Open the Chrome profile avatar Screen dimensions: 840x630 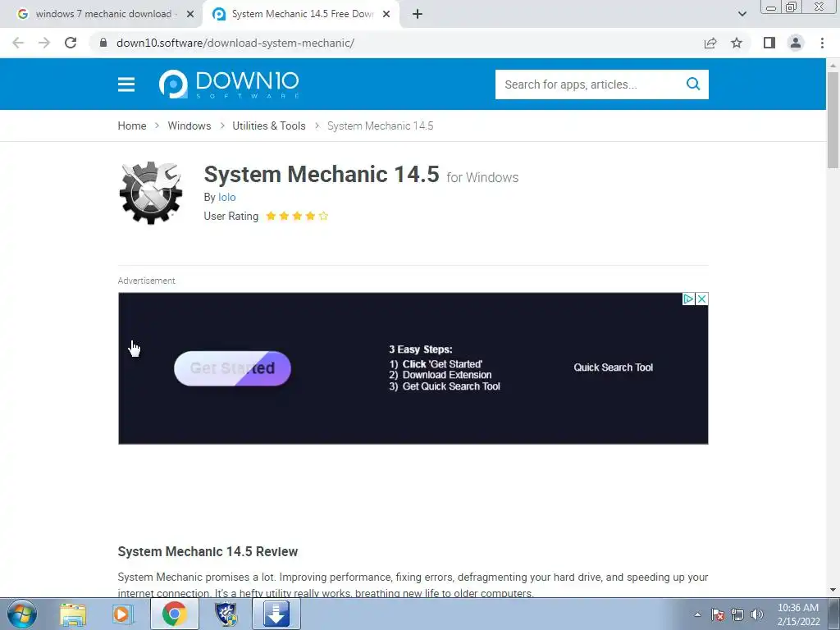pyautogui.click(x=796, y=43)
